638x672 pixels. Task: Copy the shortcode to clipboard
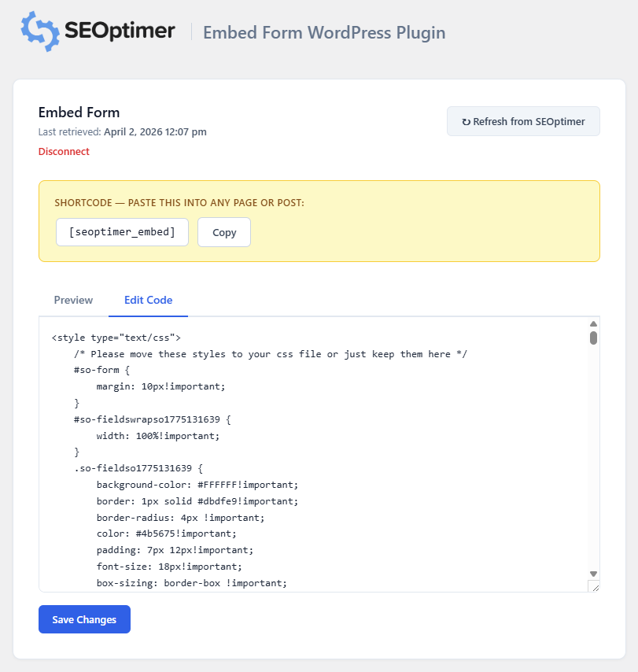(x=223, y=231)
